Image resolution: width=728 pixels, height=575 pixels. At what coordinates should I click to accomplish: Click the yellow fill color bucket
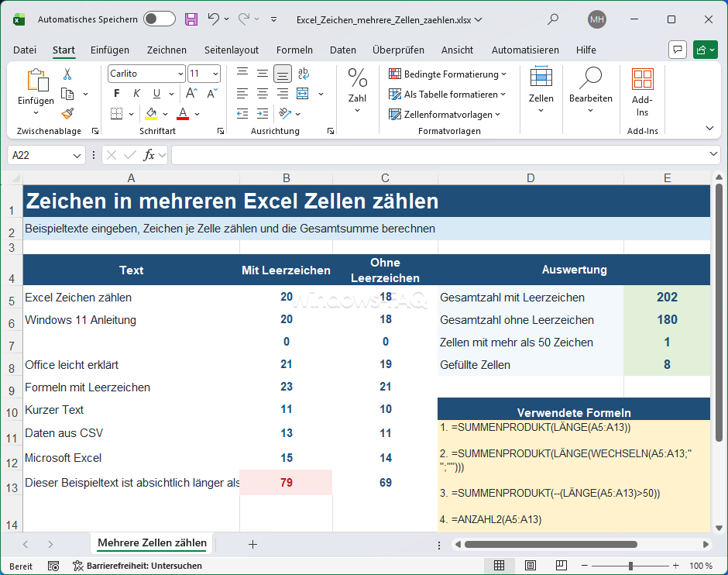point(151,113)
